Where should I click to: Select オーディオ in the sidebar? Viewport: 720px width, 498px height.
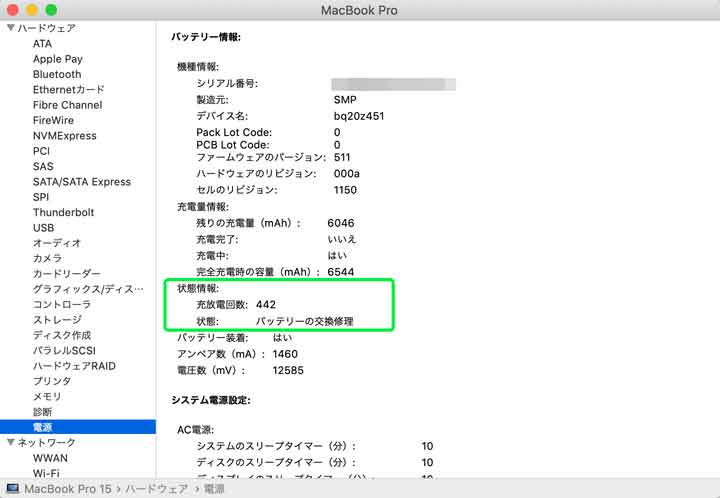tap(57, 243)
